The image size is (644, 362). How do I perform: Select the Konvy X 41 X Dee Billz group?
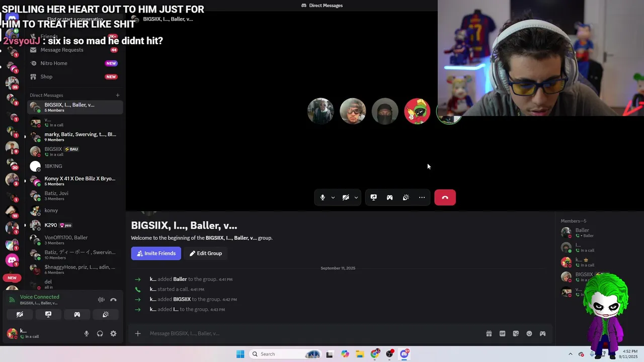[74, 181]
